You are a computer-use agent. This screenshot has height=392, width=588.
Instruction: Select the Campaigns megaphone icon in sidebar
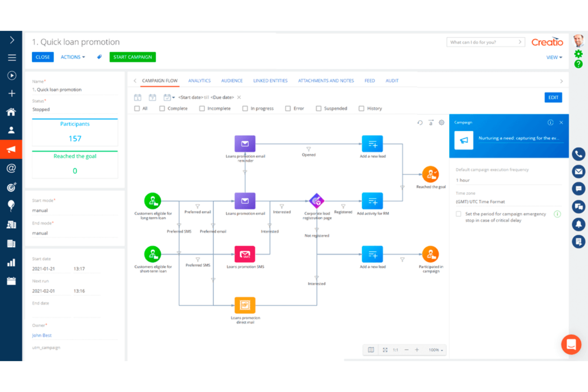11,149
